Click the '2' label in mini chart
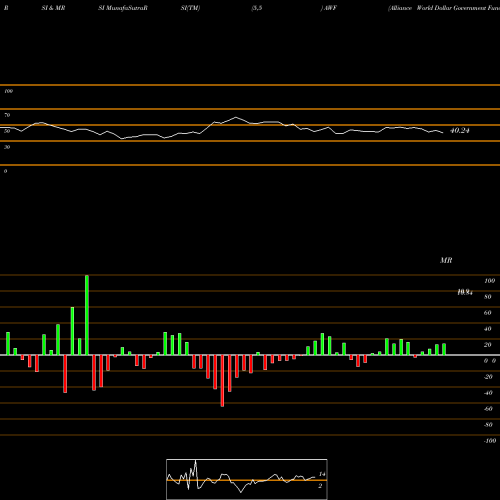500x500 pixels. pyautogui.click(x=320, y=486)
